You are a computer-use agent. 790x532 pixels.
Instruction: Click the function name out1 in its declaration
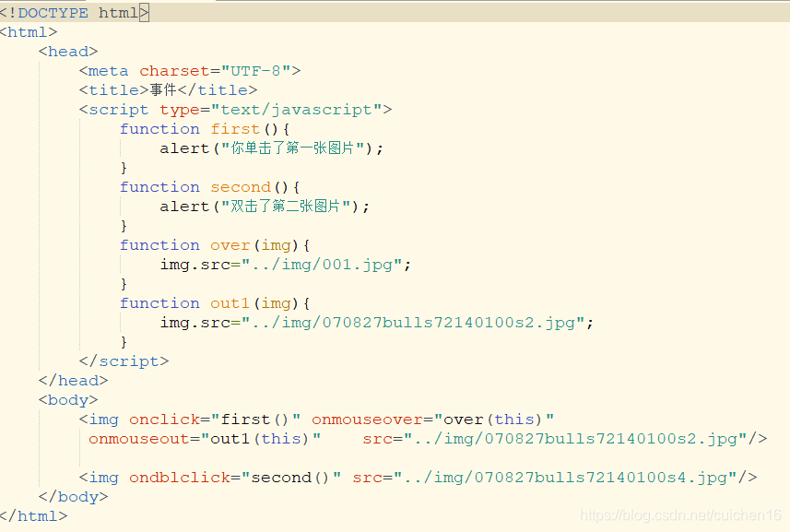[x=230, y=303]
